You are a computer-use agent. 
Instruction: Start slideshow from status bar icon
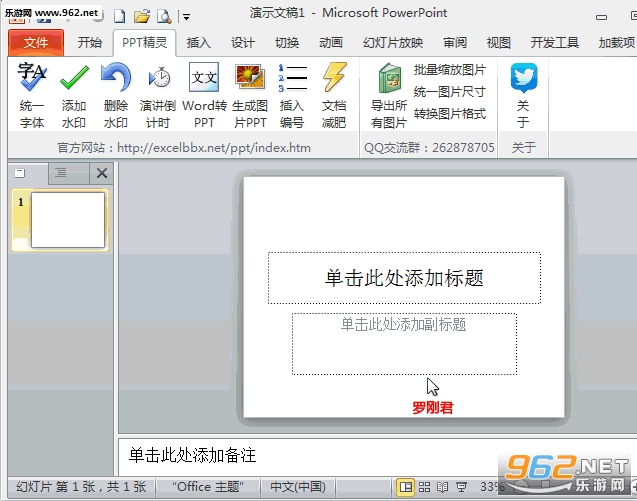(x=461, y=486)
